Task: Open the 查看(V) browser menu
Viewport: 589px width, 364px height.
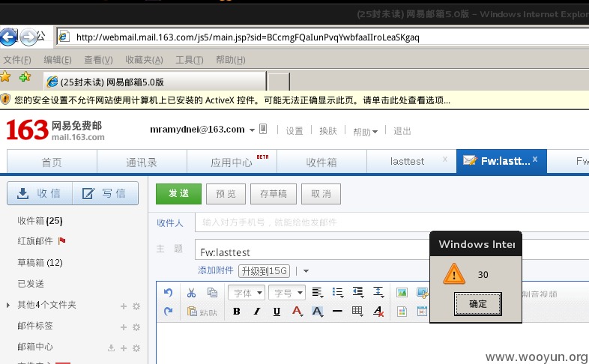Action: (98, 60)
